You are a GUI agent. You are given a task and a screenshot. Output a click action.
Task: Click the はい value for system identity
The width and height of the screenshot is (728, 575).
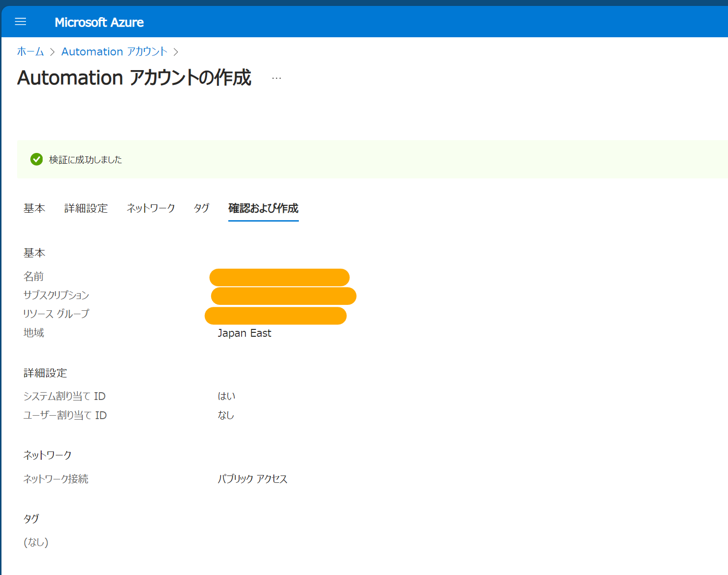point(226,396)
